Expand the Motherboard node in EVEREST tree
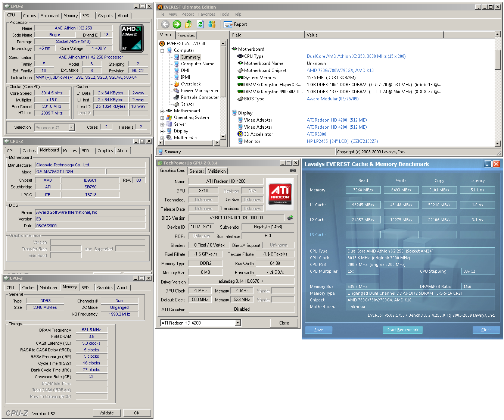The image size is (504, 420). 162,111
